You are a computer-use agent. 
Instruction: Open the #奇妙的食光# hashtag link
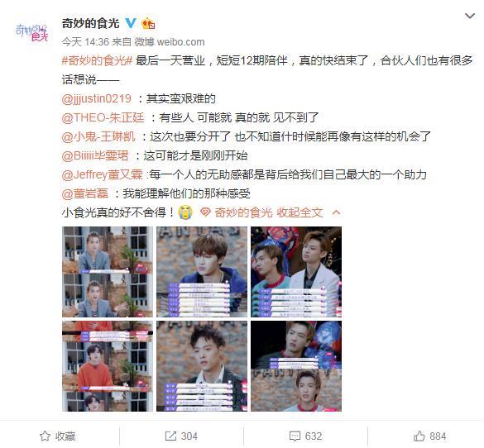97,60
